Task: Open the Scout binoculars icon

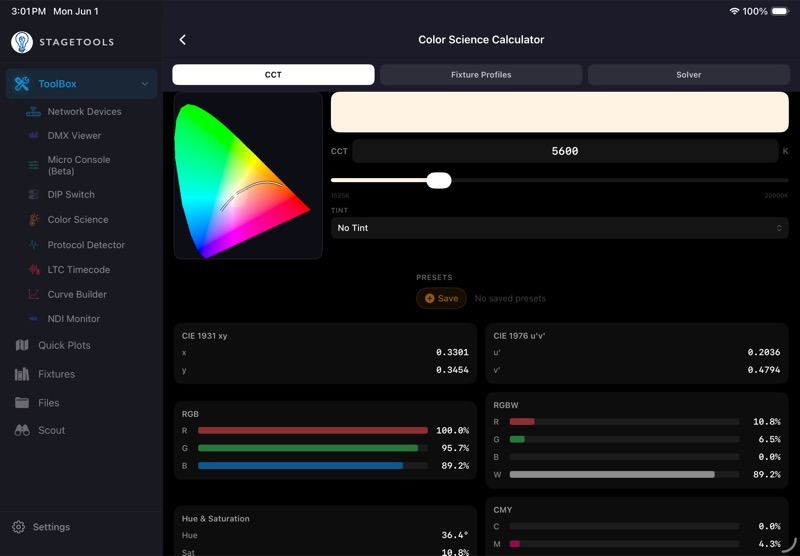Action: [x=22, y=431]
